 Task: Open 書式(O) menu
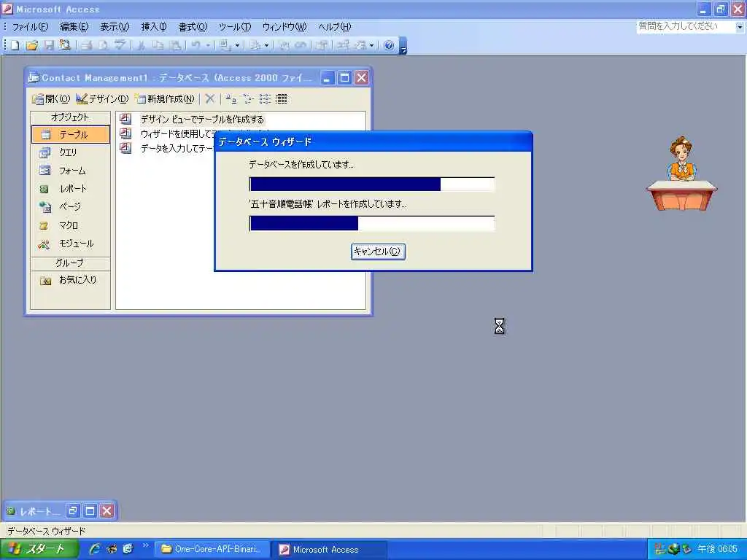click(193, 27)
